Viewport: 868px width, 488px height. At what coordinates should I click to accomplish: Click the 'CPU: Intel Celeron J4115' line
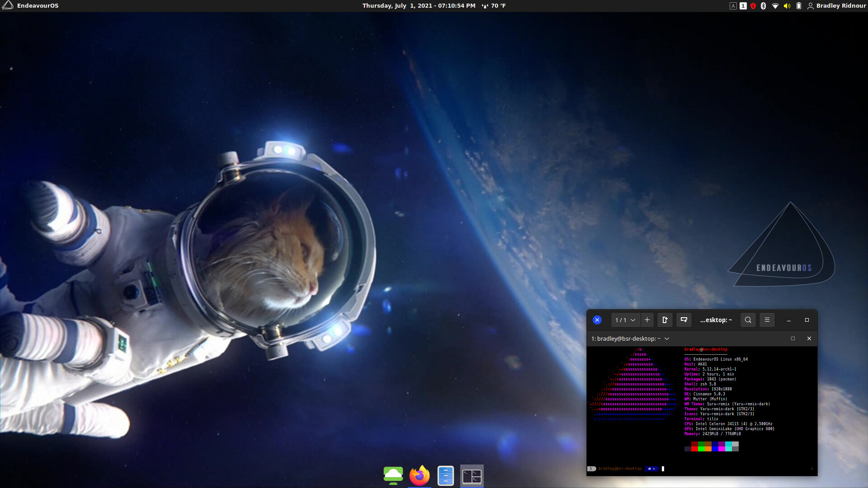click(728, 424)
